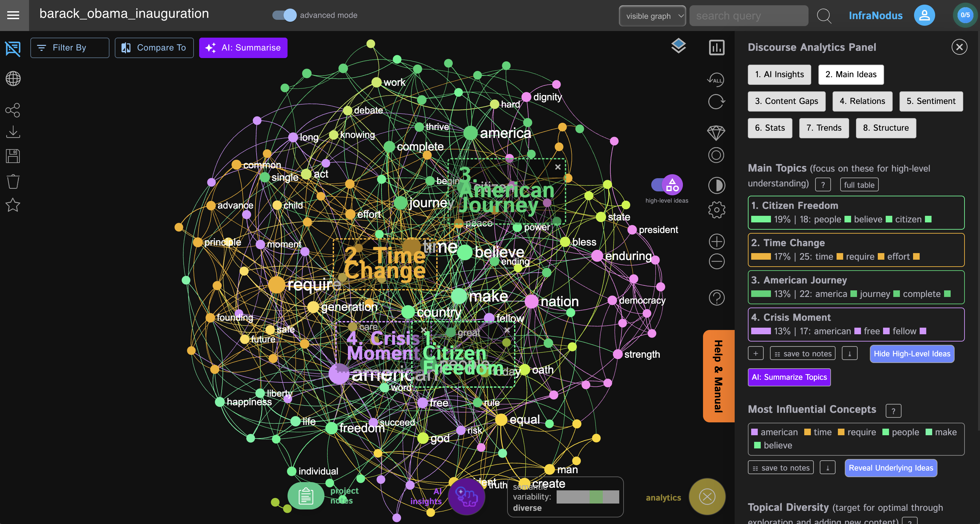Click the InfraNodus logo link
980x524 pixels.
875,16
